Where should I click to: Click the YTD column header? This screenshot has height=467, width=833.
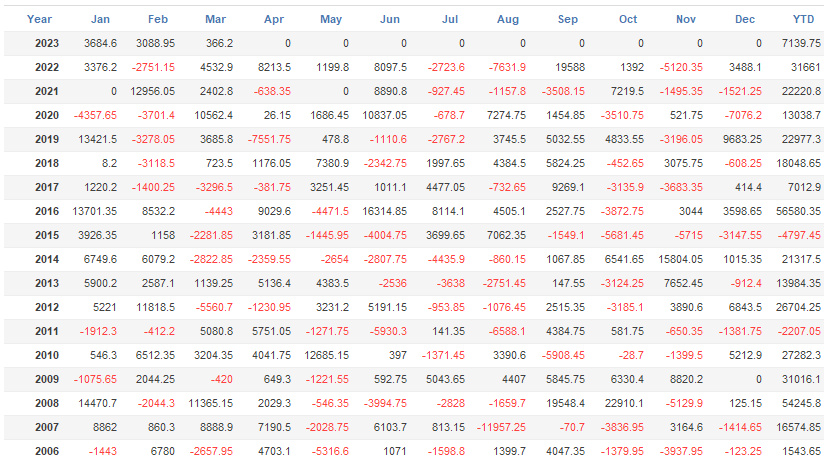[x=803, y=19]
